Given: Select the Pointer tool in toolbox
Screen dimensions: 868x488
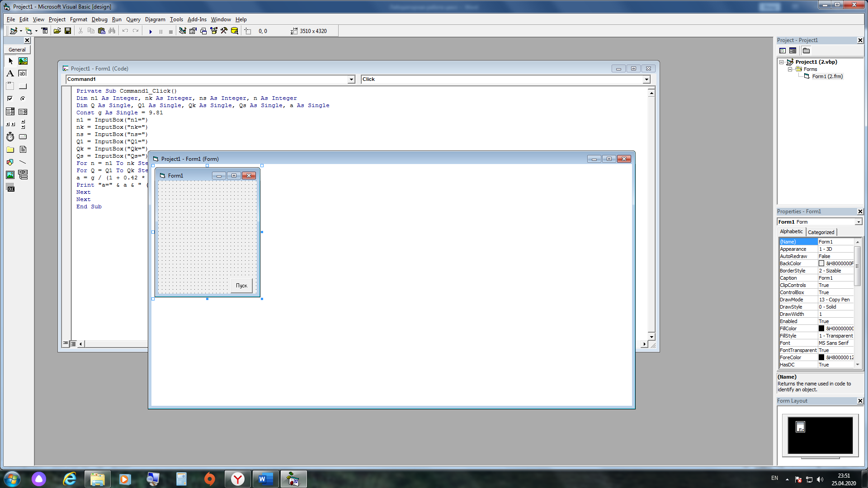Looking at the screenshot, I should [x=10, y=61].
